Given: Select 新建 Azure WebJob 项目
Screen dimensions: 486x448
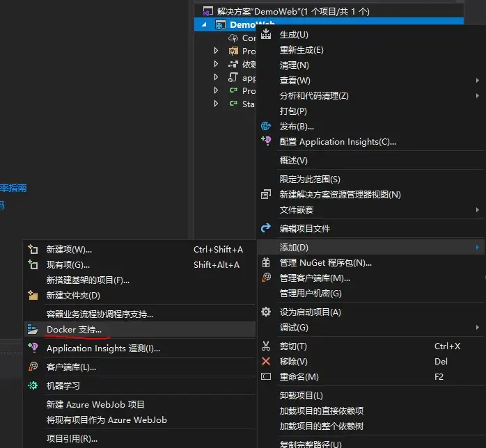Looking at the screenshot, I should [x=95, y=404].
